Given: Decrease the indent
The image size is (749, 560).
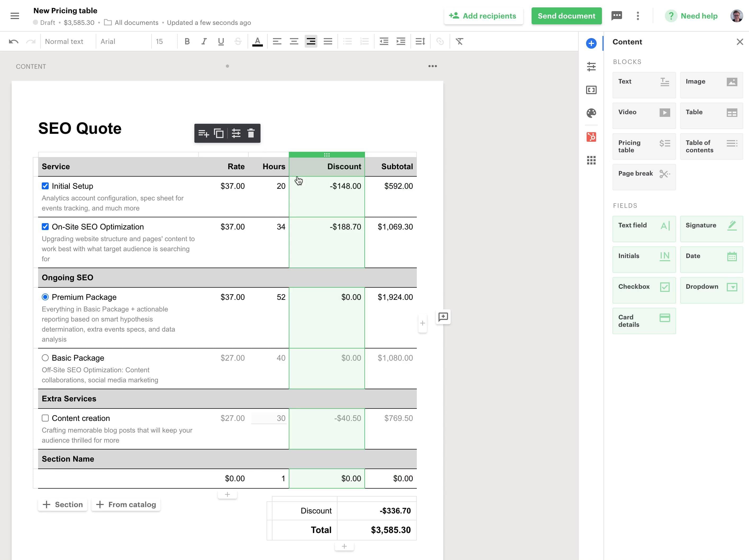Looking at the screenshot, I should point(384,41).
